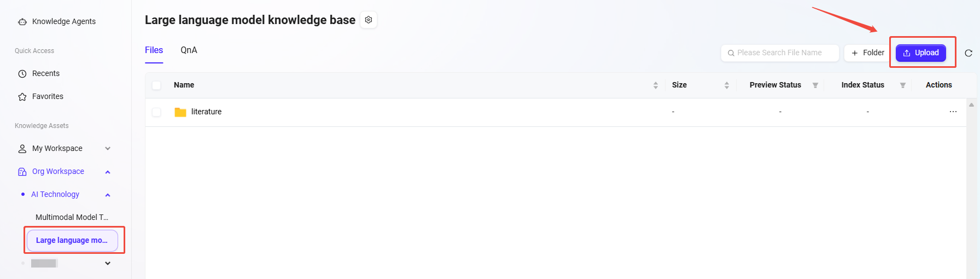The height and width of the screenshot is (279, 980).
Task: Sort the file list by Name
Action: tap(656, 85)
